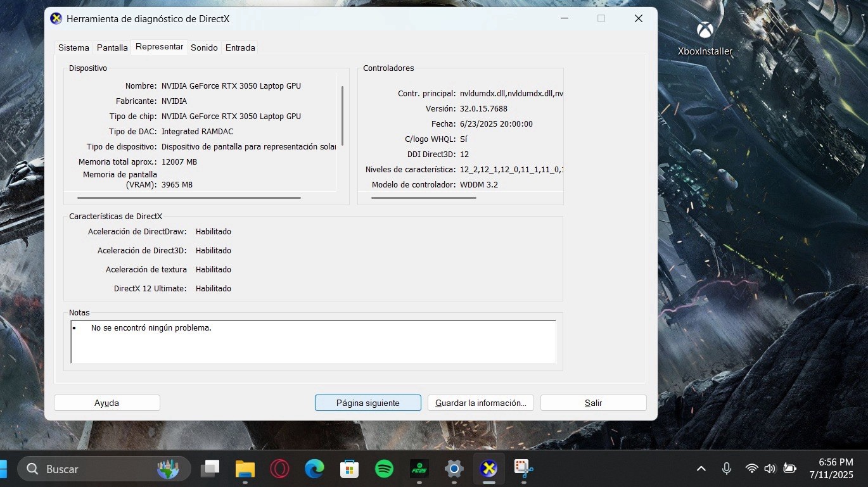This screenshot has height=487, width=868.
Task: Click Contr. principal nvldumdx.dll value
Action: (x=511, y=93)
